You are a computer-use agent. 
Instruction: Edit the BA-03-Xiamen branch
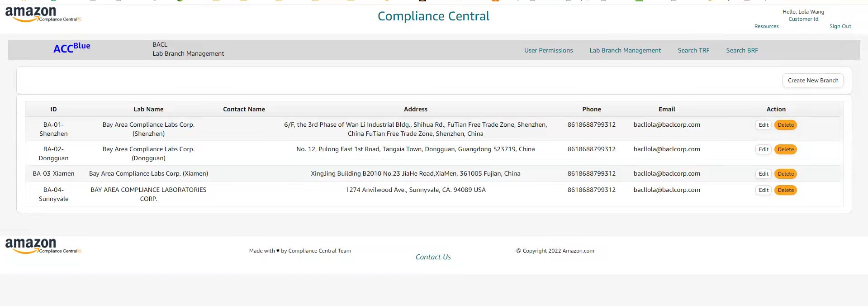click(764, 174)
